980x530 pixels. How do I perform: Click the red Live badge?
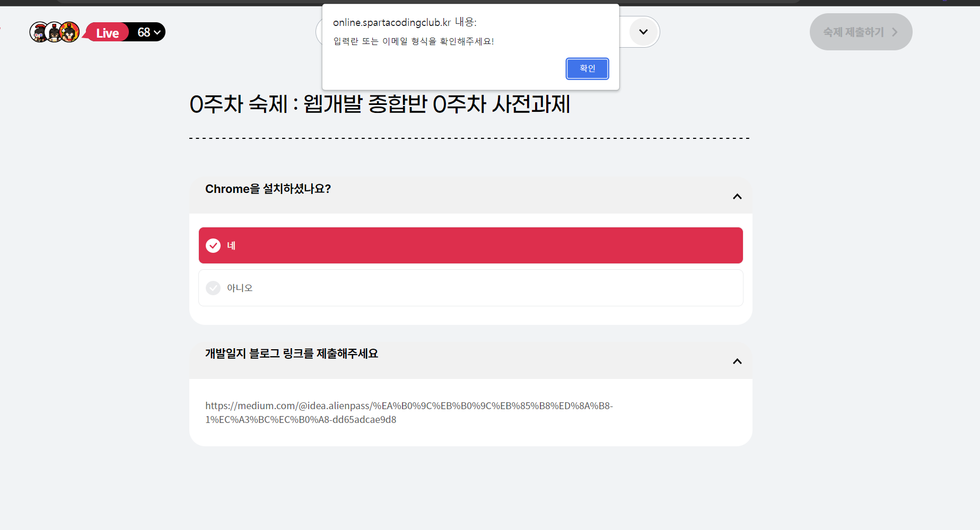click(107, 32)
